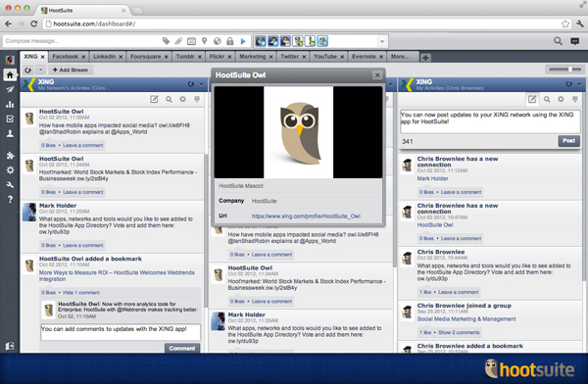Close the XING tab
The width and height of the screenshot is (588, 384).
click(x=43, y=57)
